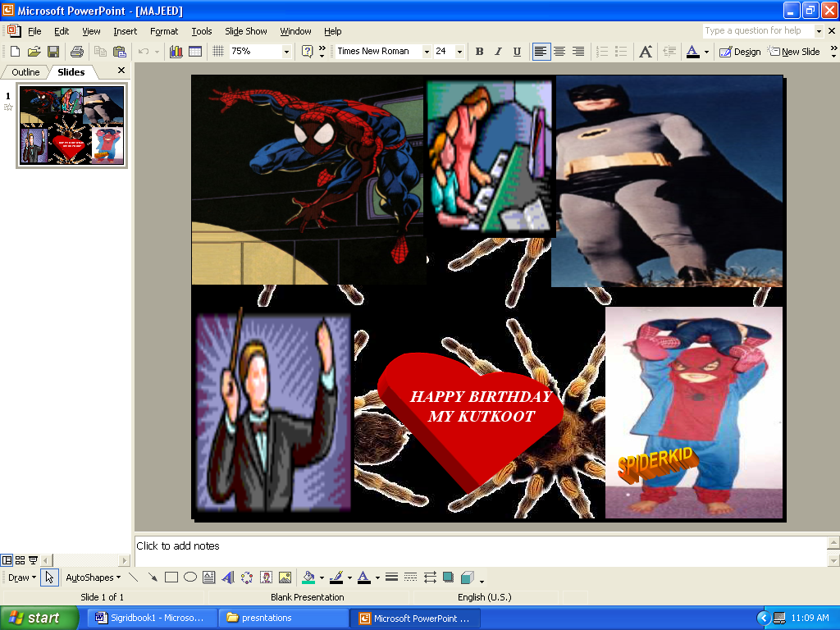Start Slide Show from current slide button
The height and width of the screenshot is (630, 840).
pos(33,560)
